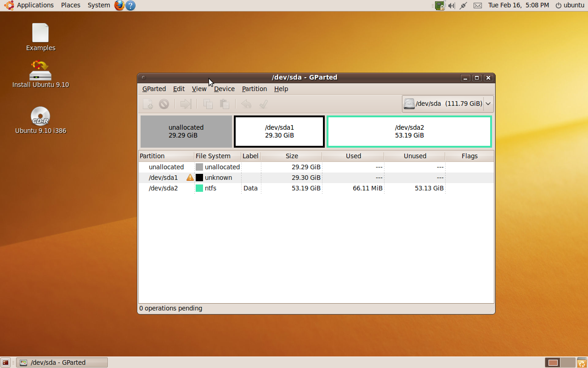Click the File System column header
This screenshot has height=368, width=588.
coord(217,156)
